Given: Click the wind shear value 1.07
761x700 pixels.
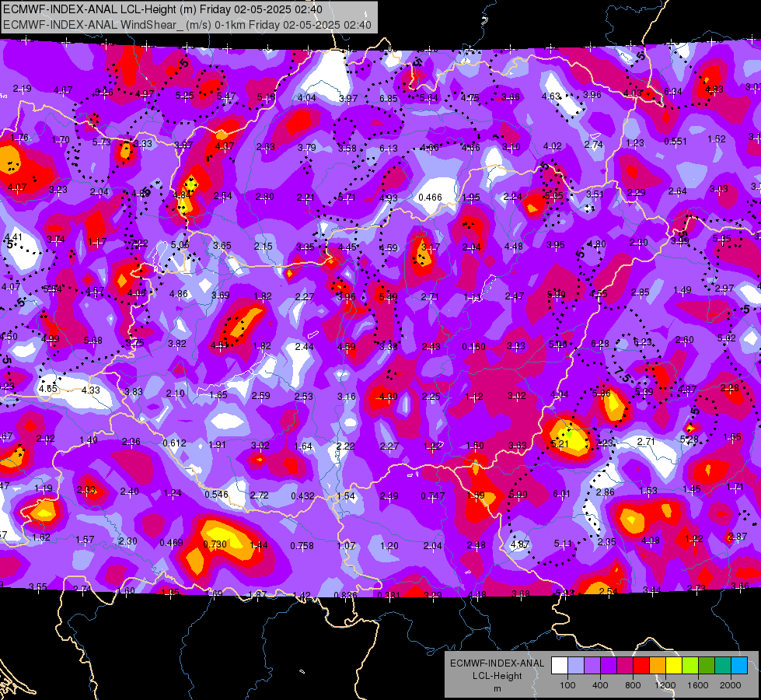Looking at the screenshot, I should tap(347, 545).
